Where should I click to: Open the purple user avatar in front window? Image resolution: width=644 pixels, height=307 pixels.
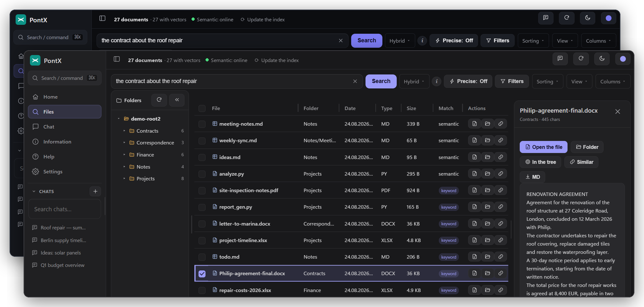click(x=623, y=59)
